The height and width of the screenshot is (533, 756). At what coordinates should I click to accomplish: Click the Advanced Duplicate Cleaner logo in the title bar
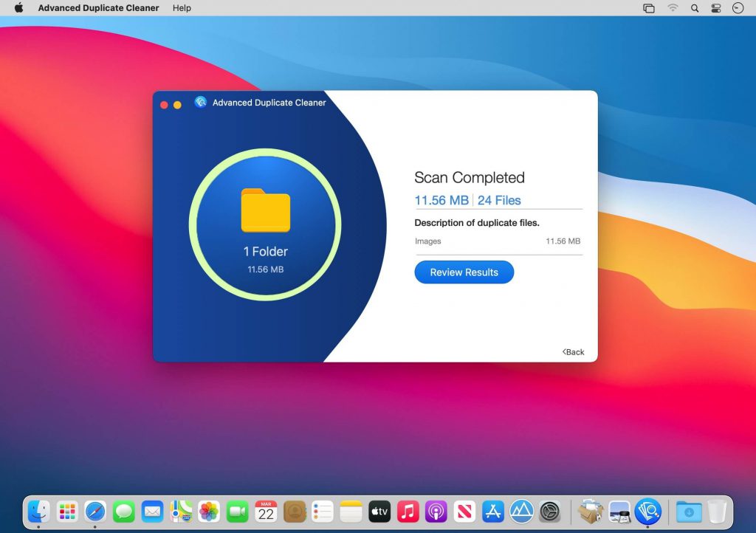pos(200,103)
